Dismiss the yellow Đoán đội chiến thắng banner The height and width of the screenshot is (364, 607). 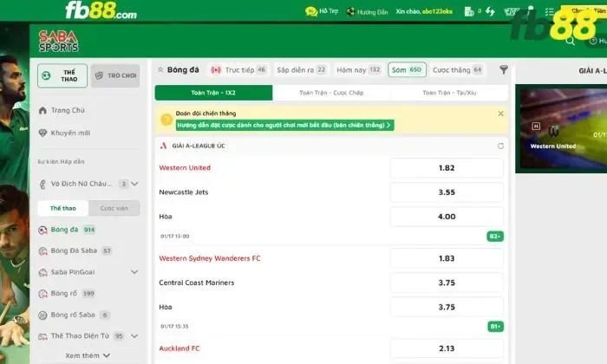(500, 114)
